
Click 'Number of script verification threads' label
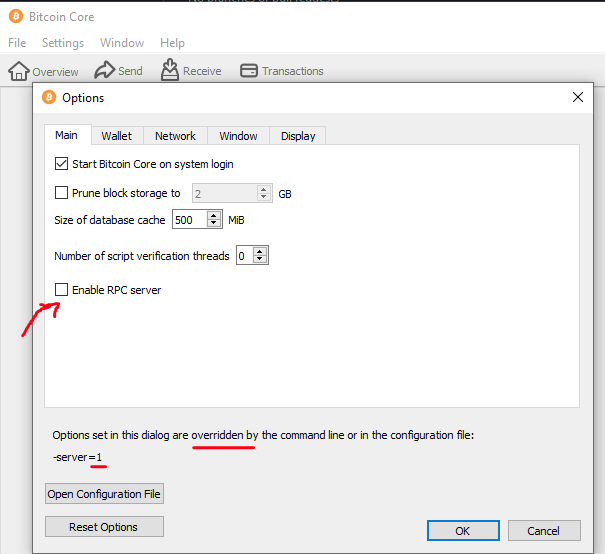coord(142,256)
